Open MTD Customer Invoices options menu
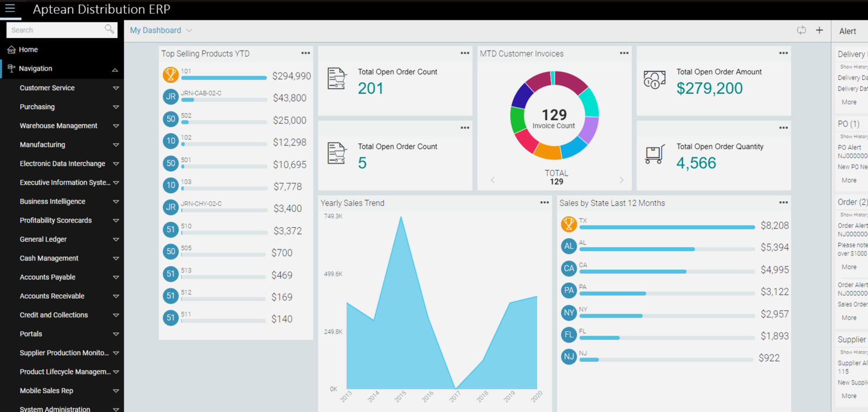Image resolution: width=868 pixels, height=412 pixels. (x=624, y=53)
